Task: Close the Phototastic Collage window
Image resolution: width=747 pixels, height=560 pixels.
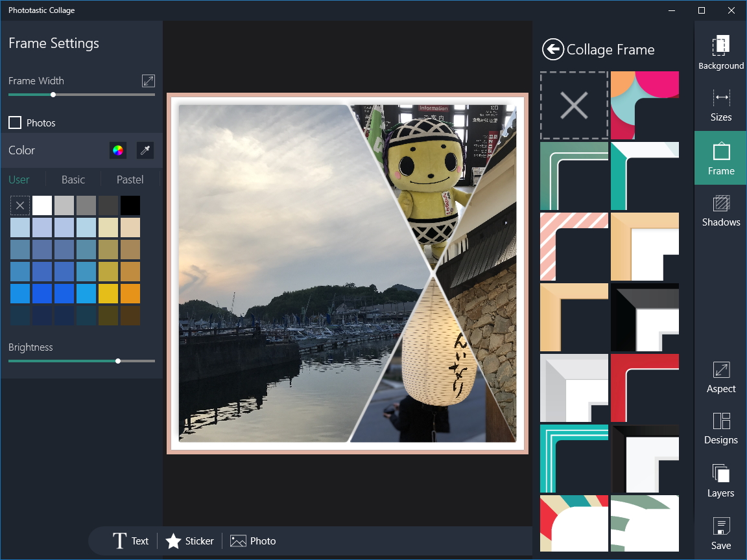Action: coord(731,10)
